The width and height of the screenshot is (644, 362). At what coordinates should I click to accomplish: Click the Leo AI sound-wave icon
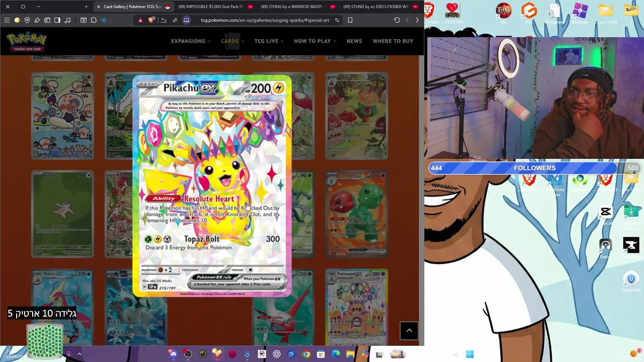[x=104, y=20]
